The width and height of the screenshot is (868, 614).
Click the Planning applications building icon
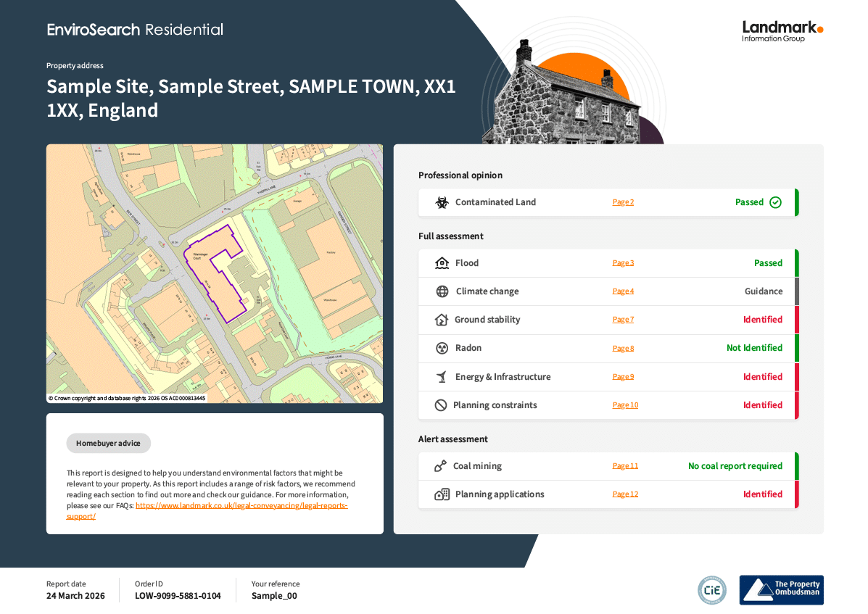click(442, 494)
